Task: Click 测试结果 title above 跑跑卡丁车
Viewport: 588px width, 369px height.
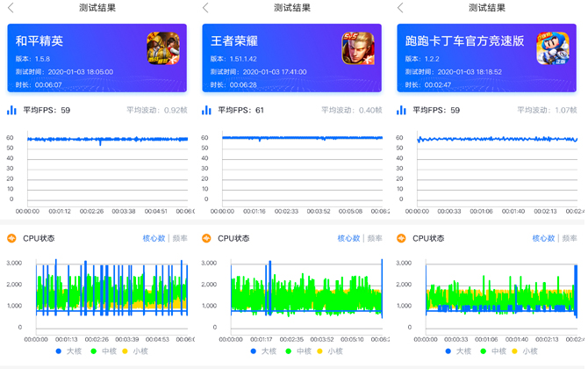Action: [487, 8]
